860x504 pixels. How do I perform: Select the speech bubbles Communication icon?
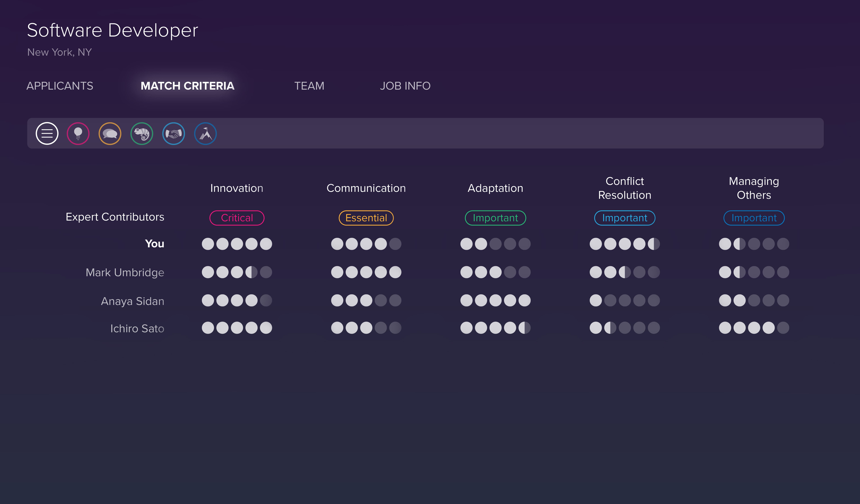click(110, 133)
